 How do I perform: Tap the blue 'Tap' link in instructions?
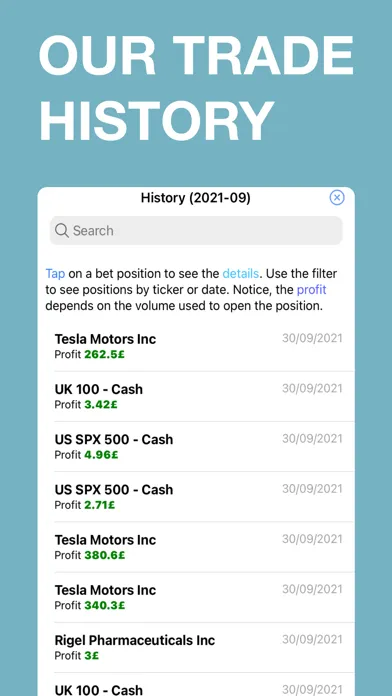[55, 273]
